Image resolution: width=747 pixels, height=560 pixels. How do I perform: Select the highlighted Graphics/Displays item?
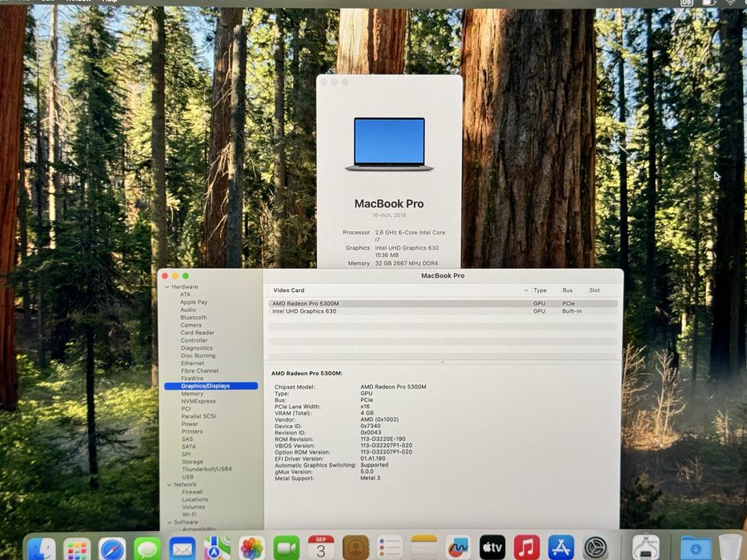tap(211, 386)
